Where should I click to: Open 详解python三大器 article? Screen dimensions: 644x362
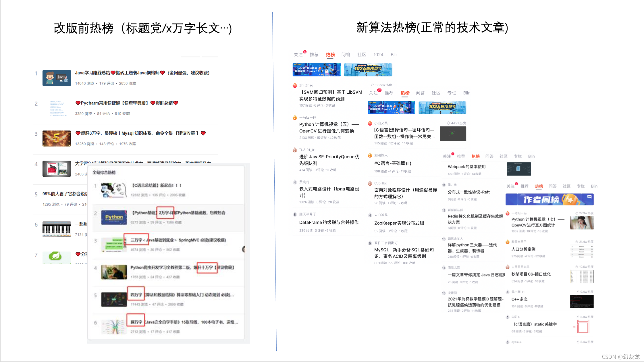(472, 248)
